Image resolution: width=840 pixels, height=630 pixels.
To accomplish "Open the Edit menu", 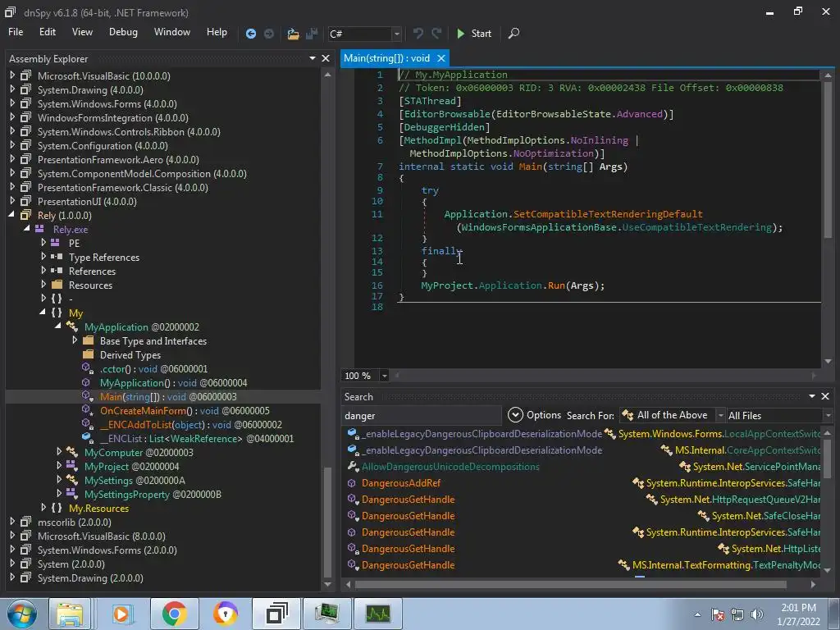I will (47, 32).
